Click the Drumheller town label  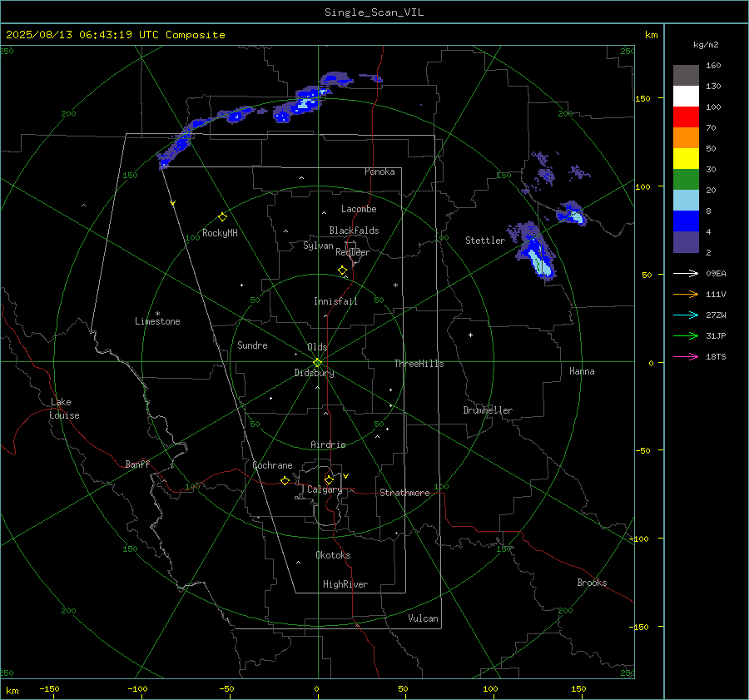(x=488, y=410)
